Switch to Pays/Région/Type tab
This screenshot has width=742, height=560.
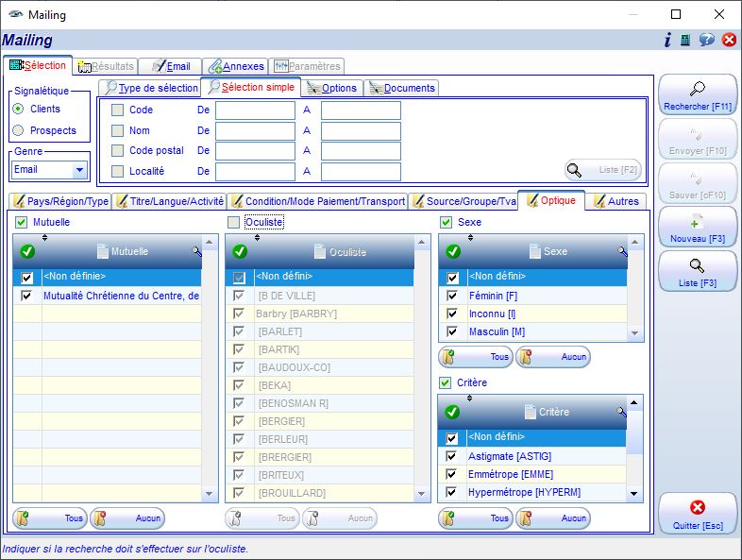pos(60,201)
